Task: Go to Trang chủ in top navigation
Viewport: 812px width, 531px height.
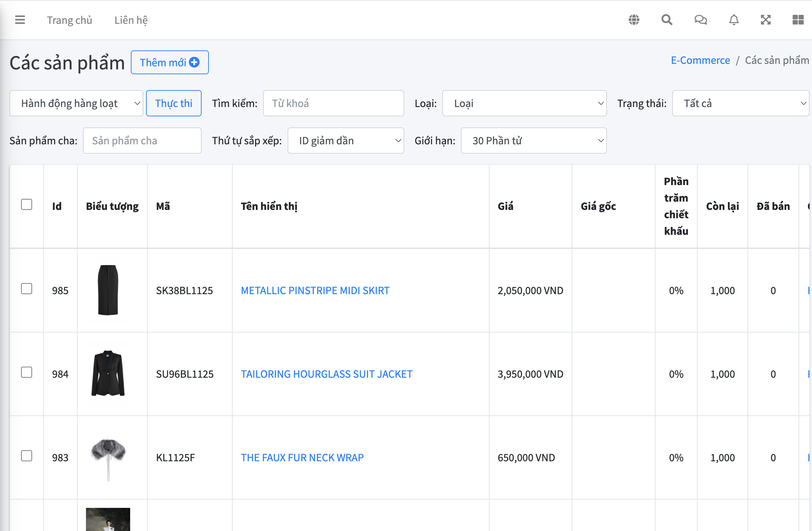Action: coord(69,20)
